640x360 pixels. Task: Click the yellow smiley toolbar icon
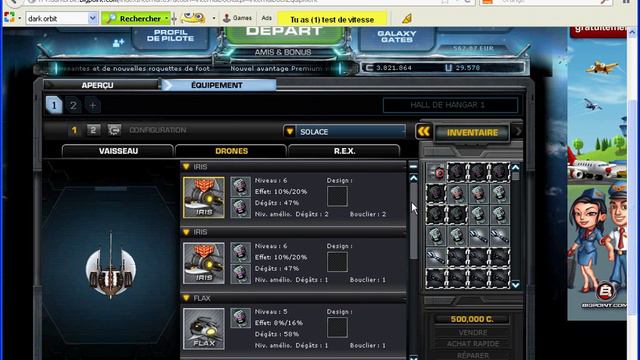193,18
